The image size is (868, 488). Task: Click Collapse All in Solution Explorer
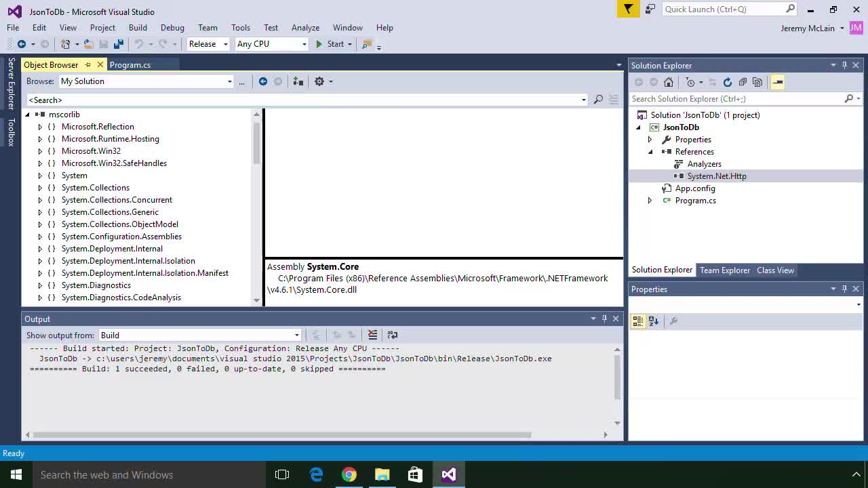pos(743,82)
